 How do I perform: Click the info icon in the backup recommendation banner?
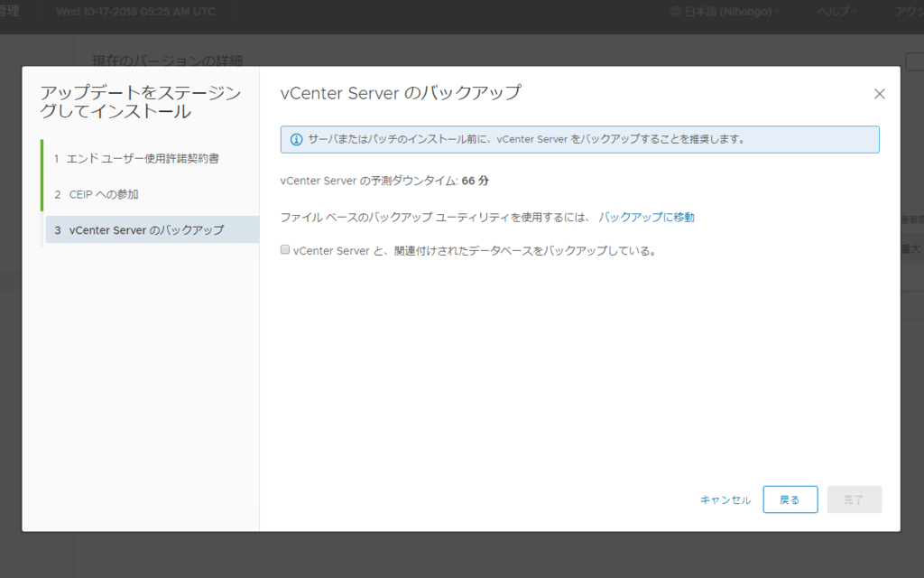(296, 140)
